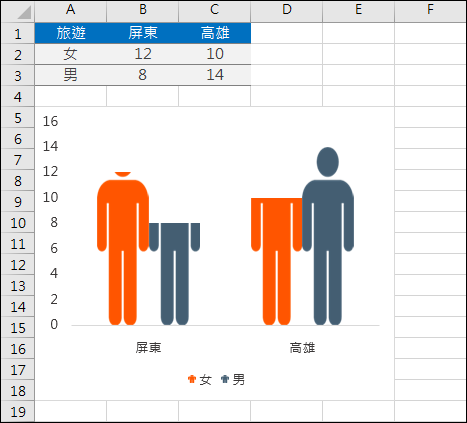Click cell containing 旅遊
The image size is (467, 423).
click(x=71, y=33)
